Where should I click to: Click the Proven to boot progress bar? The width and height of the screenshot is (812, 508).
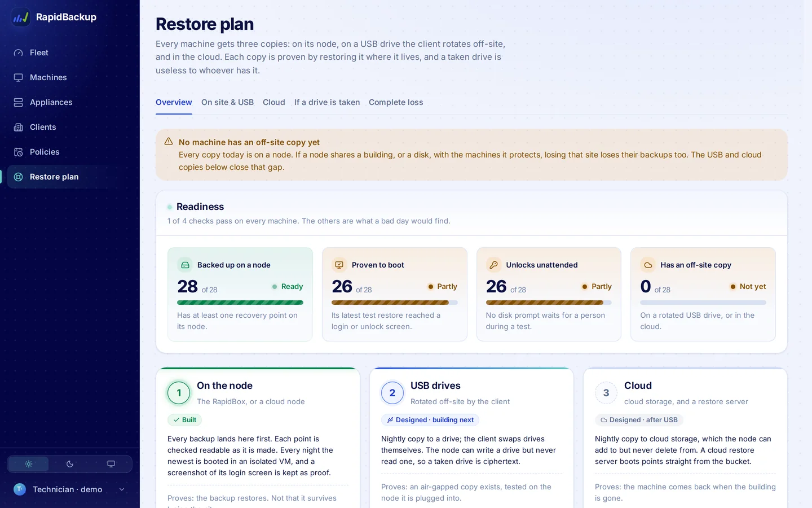[x=395, y=303]
